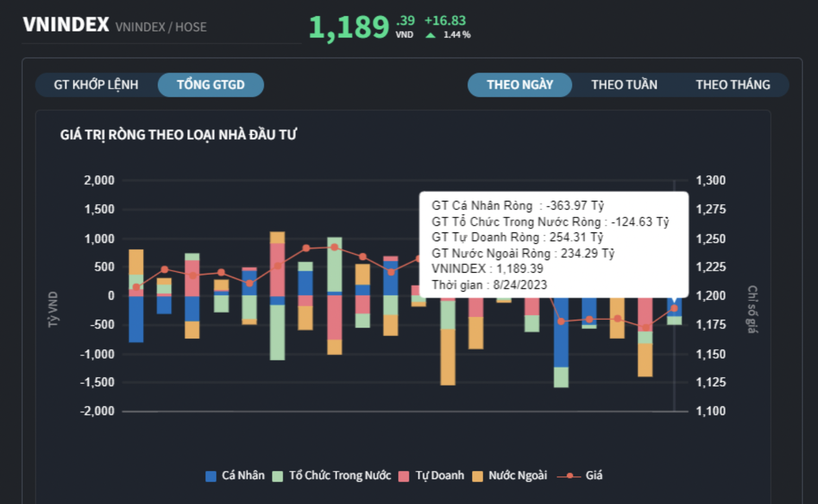
Task: Click the green up-arrow beside 1.44%
Action: point(431,35)
